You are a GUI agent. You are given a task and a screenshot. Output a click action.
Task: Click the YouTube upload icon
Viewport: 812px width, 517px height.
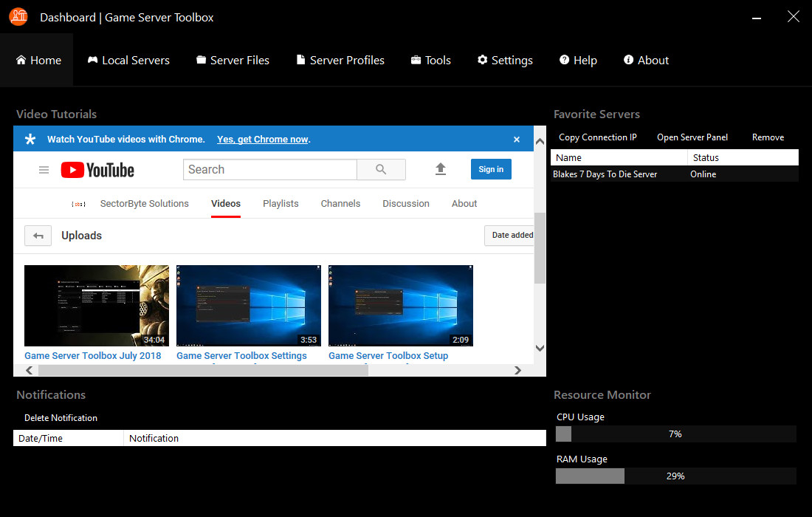pos(441,169)
